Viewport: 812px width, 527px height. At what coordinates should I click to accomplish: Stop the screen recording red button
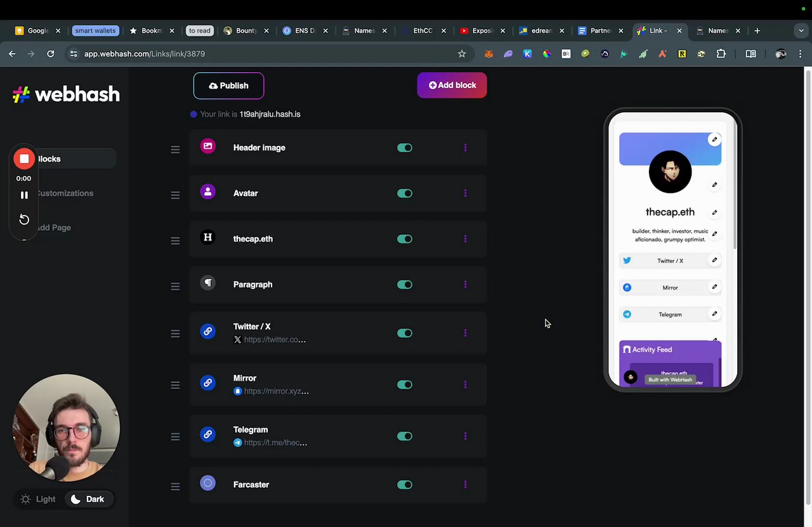(24, 159)
